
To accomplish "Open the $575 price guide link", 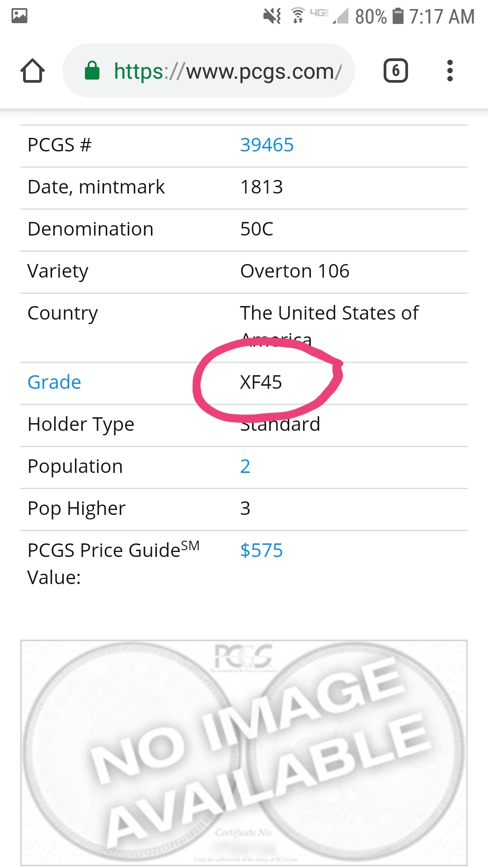I will 261,551.
